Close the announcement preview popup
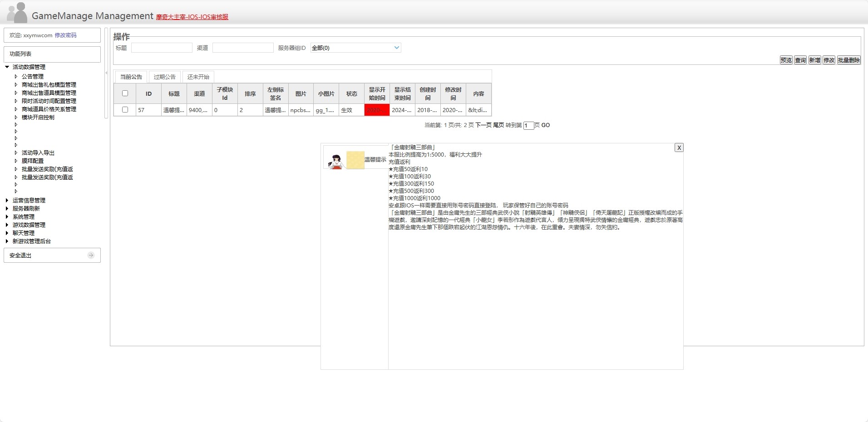 click(678, 147)
